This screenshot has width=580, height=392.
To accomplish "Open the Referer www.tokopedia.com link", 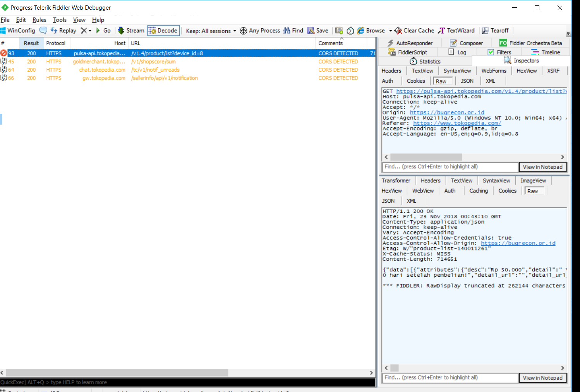I will click(457, 123).
